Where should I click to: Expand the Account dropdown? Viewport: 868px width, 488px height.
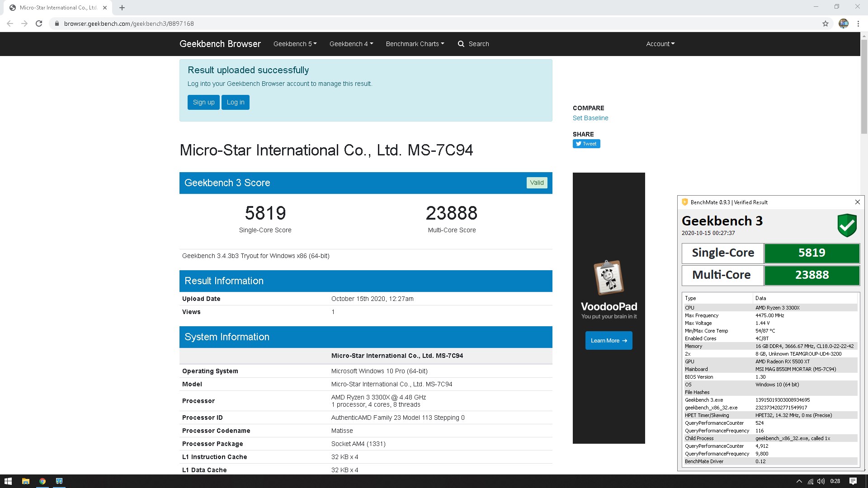pos(660,44)
